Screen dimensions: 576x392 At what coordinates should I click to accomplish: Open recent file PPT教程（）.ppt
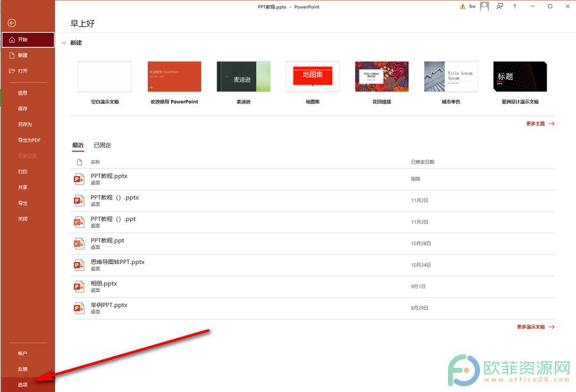[x=312, y=222]
